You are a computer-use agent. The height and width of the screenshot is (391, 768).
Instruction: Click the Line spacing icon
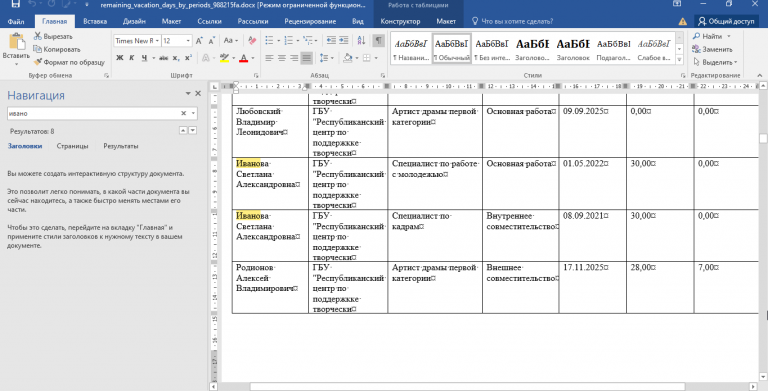click(x=324, y=58)
